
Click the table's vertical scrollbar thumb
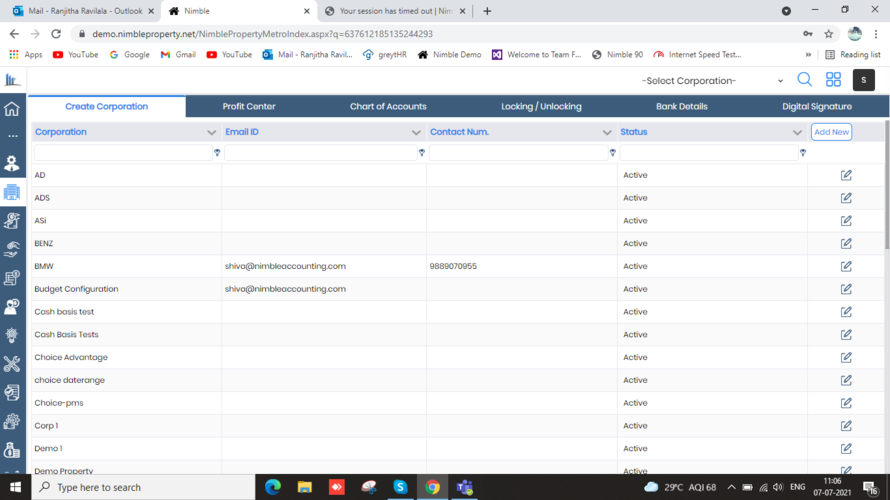click(x=887, y=184)
